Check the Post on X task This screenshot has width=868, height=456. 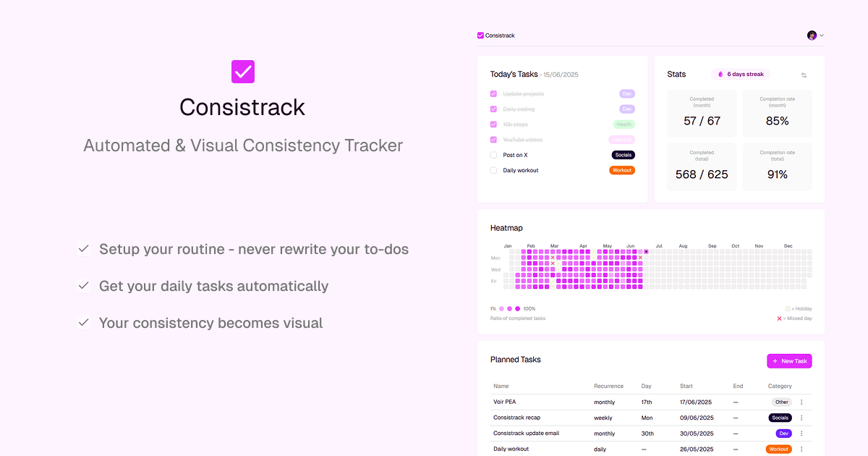pyautogui.click(x=493, y=155)
